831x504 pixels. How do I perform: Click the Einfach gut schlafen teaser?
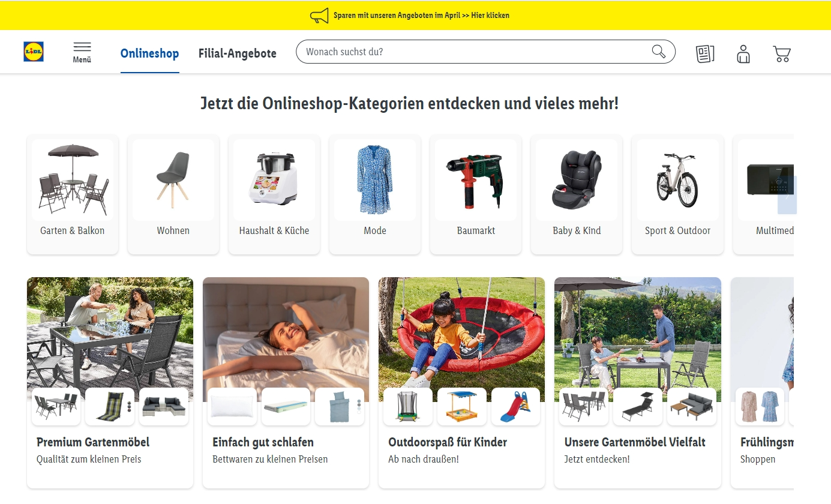[286, 382]
